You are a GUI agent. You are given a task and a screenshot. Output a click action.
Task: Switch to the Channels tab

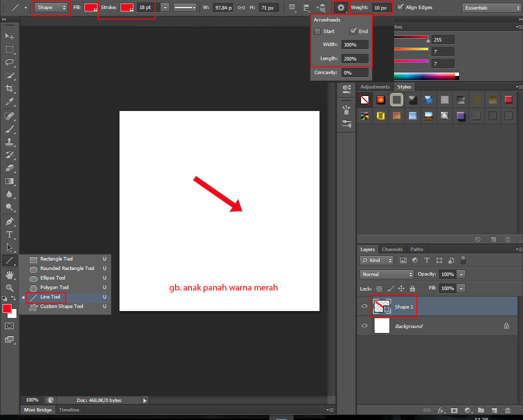point(392,249)
